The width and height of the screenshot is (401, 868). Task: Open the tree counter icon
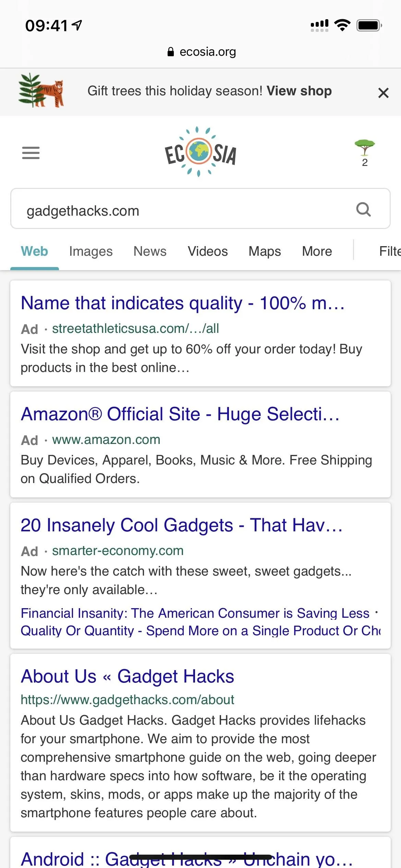coord(365,153)
